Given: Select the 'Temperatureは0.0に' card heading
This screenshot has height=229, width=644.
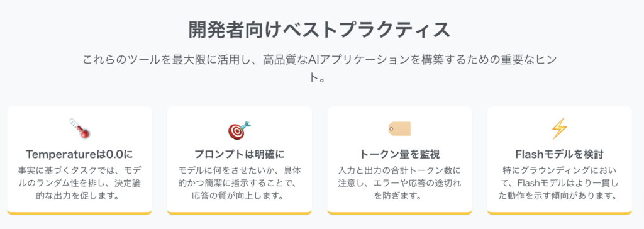Looking at the screenshot, I should [79, 155].
